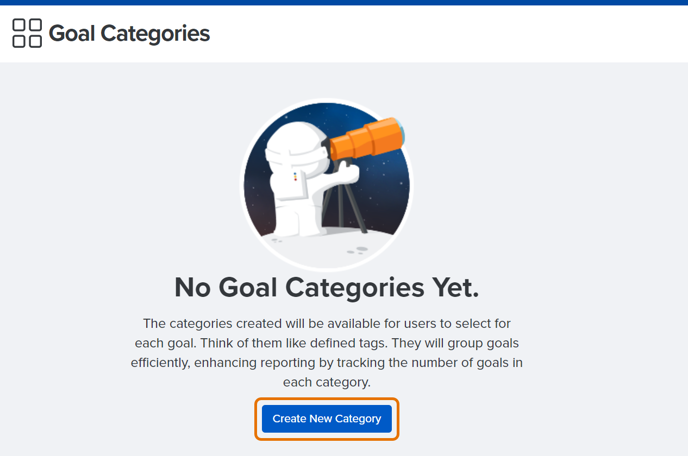The image size is (688, 456).
Task: Click the orange telescope in the illustration
Action: click(366, 139)
